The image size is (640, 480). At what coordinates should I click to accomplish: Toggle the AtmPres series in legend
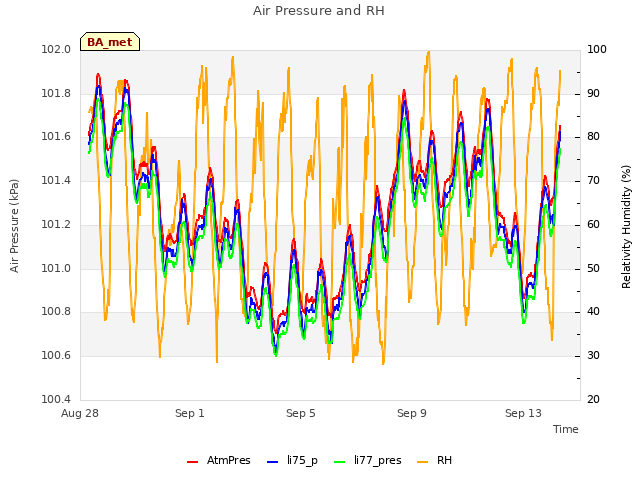point(219,460)
